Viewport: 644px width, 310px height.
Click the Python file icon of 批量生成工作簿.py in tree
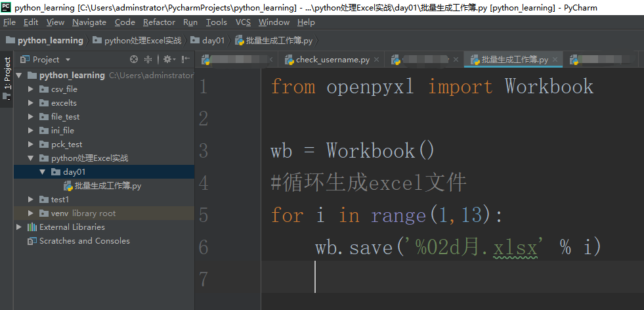(68, 186)
